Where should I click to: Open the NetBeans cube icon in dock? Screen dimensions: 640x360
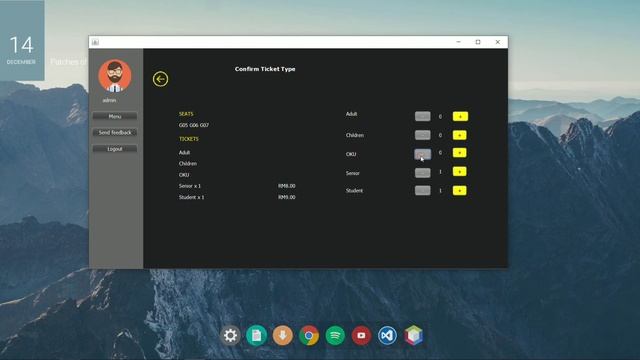click(x=413, y=336)
